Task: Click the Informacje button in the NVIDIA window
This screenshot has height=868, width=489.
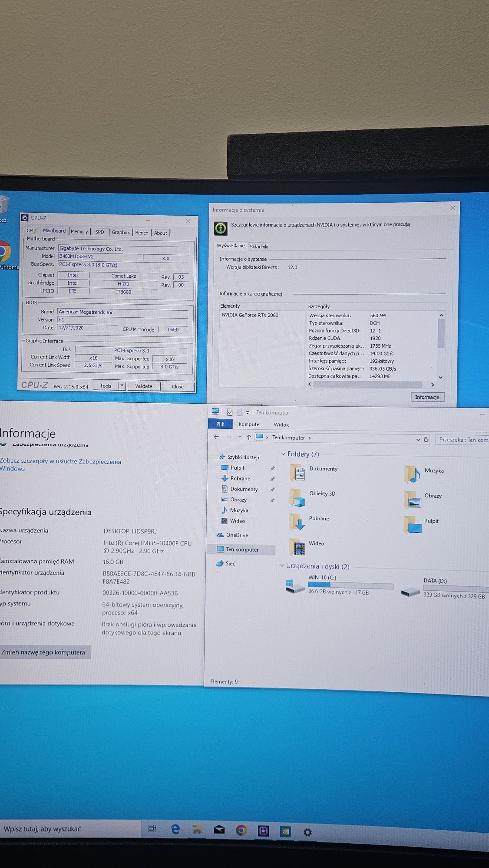Action: coord(427,397)
